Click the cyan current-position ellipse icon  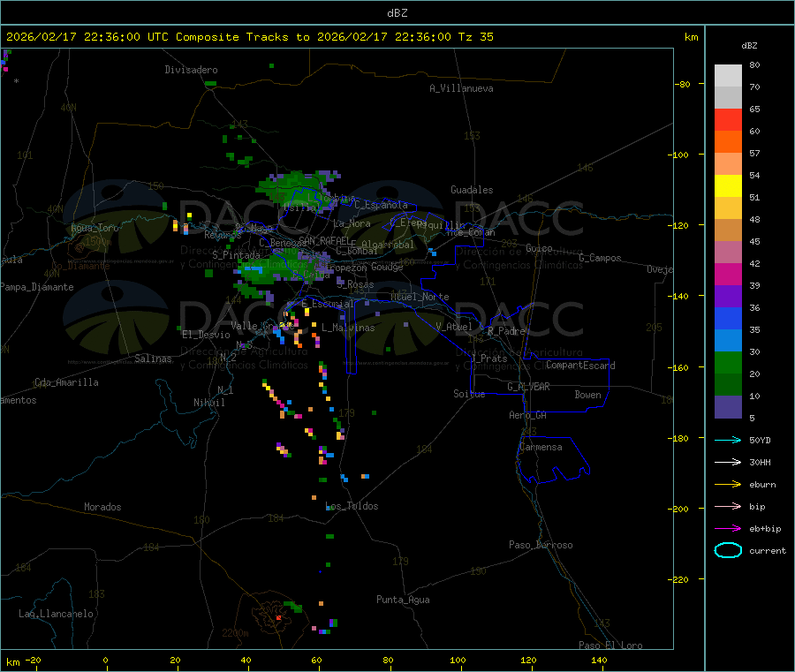728,550
